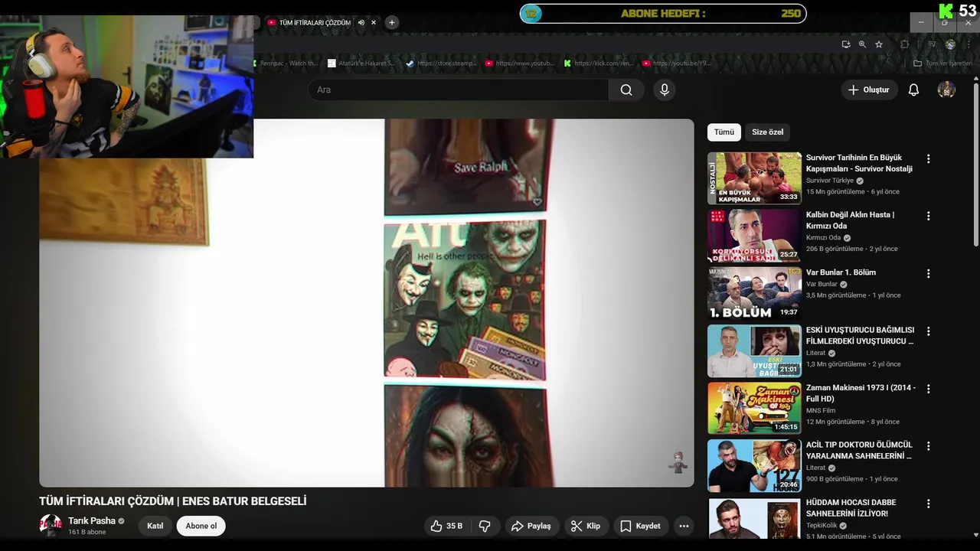This screenshot has width=980, height=551.
Task: Open the www.youtub... bookmark
Action: pyautogui.click(x=520, y=64)
